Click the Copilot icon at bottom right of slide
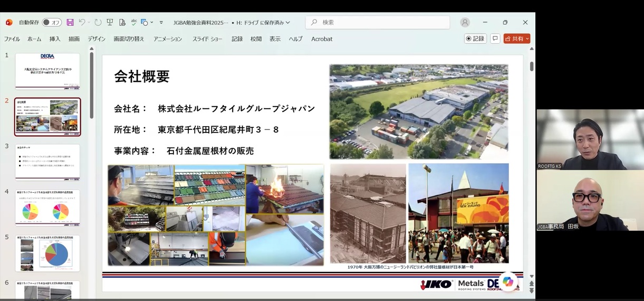Viewport: 644px width, 301px height. 508,281
